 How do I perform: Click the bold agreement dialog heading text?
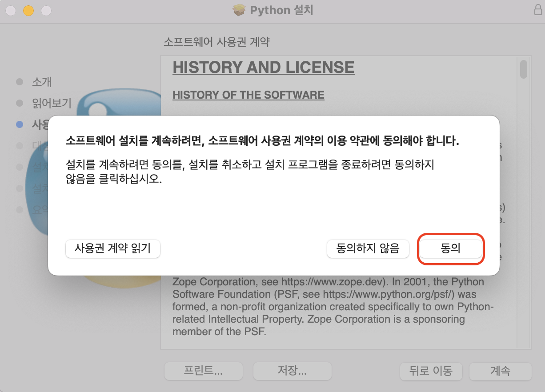262,141
